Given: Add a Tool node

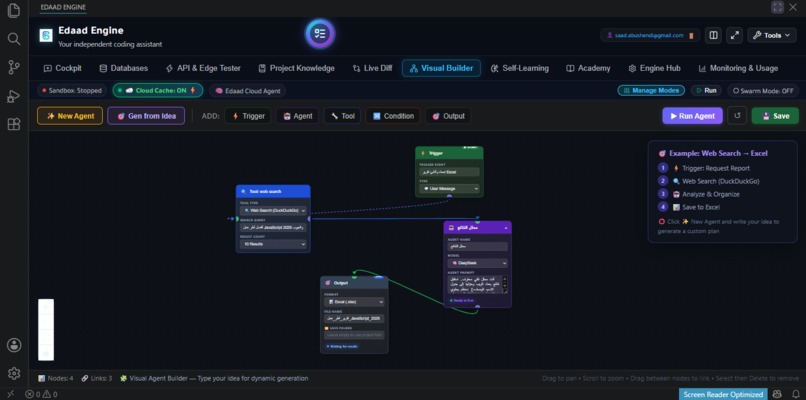Looking at the screenshot, I should [342, 116].
